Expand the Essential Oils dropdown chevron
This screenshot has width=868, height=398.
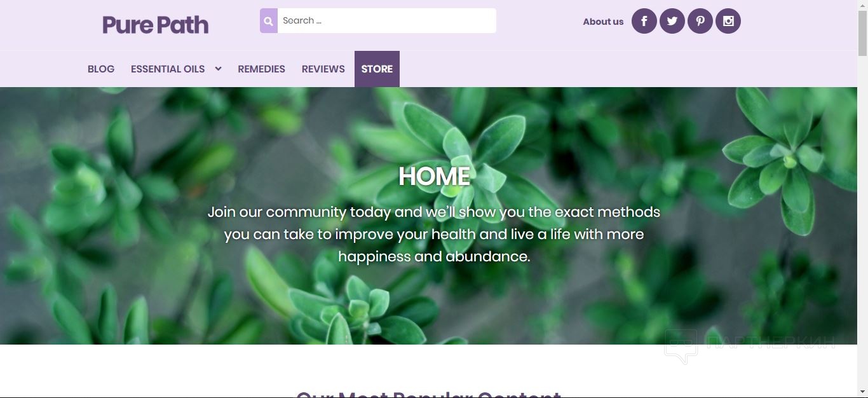click(218, 69)
